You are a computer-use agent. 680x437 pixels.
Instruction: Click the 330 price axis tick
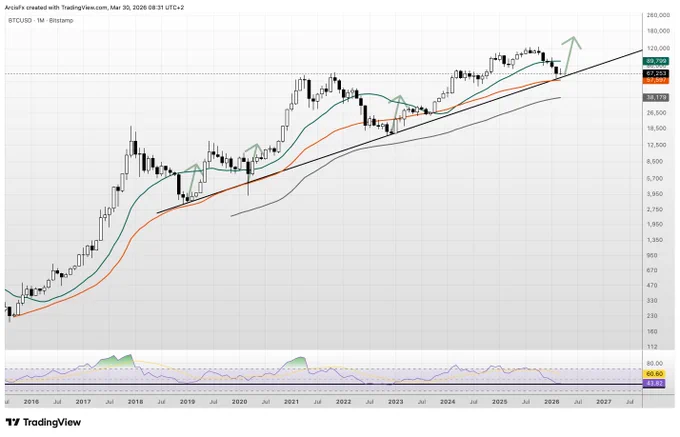pyautogui.click(x=652, y=300)
